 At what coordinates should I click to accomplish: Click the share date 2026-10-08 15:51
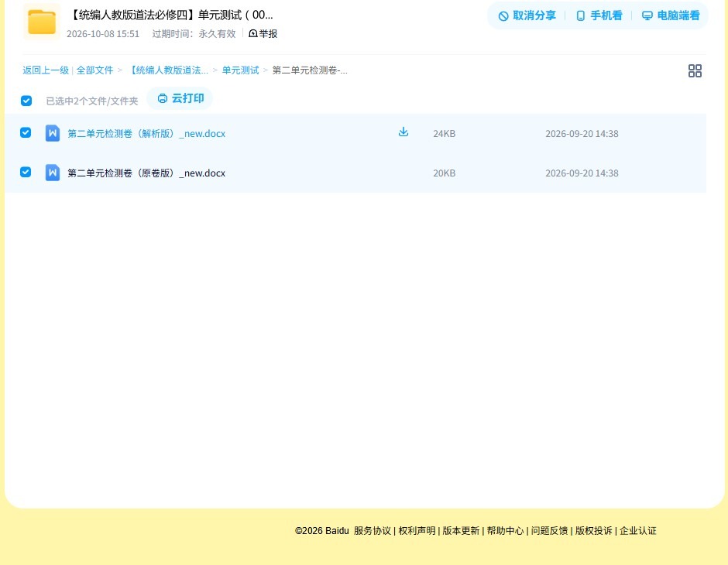pos(103,33)
